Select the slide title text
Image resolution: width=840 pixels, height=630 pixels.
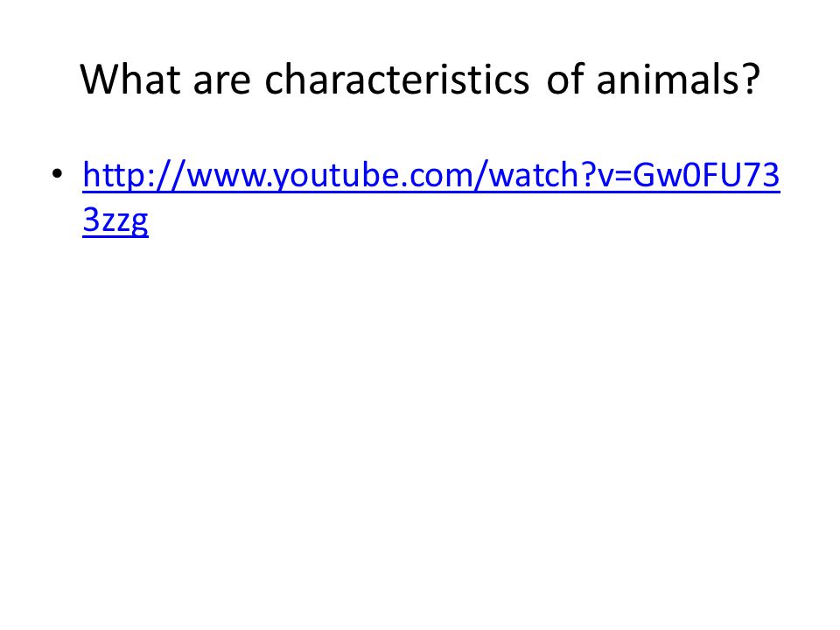point(420,80)
